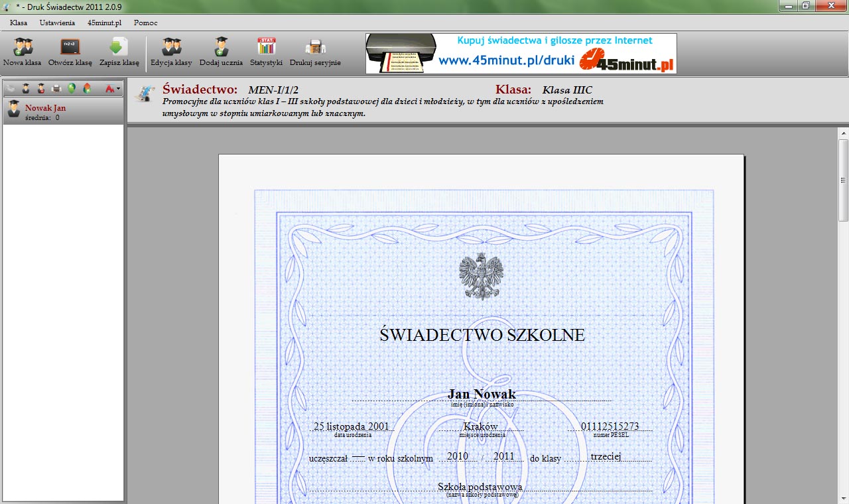Click the blank field after uczęszczał

pos(358,457)
